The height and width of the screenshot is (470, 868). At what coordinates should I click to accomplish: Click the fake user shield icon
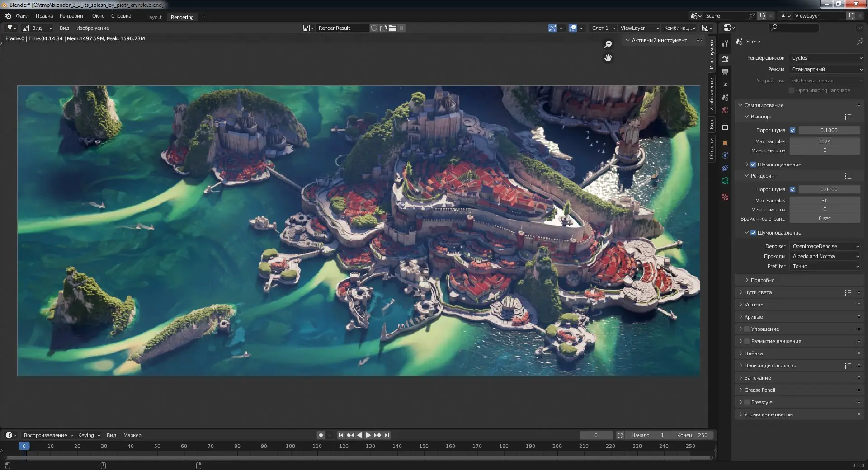374,28
